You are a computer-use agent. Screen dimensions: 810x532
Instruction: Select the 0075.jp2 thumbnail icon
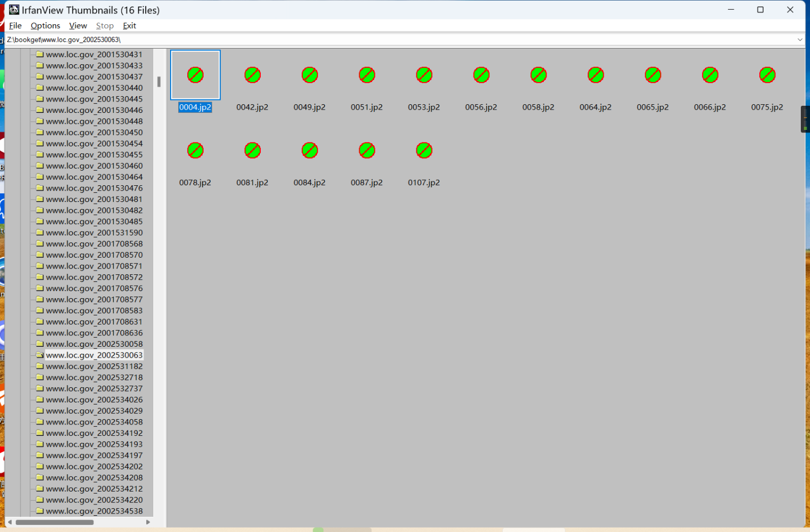767,75
